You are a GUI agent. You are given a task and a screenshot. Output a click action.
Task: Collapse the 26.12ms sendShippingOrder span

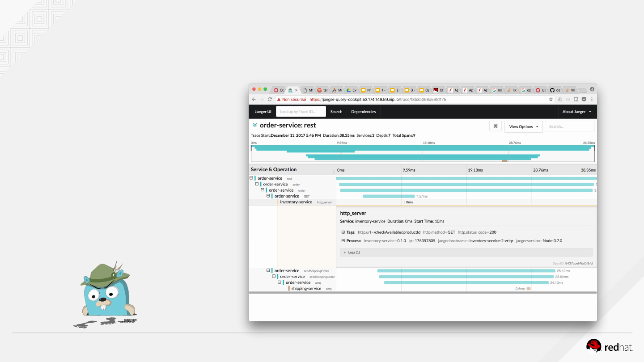click(x=268, y=270)
